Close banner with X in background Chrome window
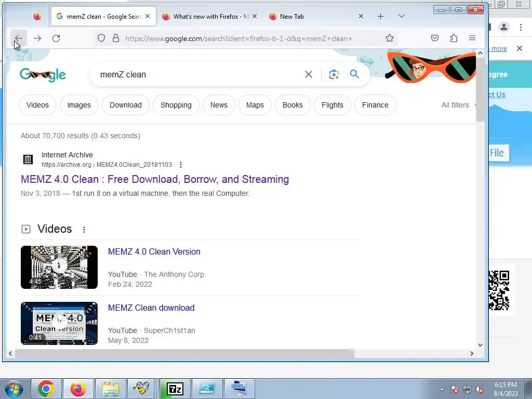 tap(520, 48)
